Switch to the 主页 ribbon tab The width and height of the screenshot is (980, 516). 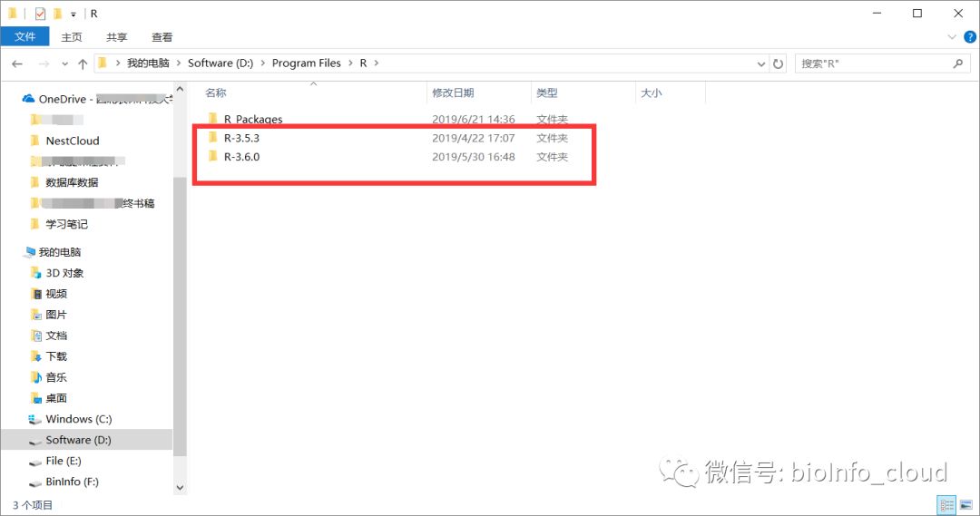tap(72, 37)
